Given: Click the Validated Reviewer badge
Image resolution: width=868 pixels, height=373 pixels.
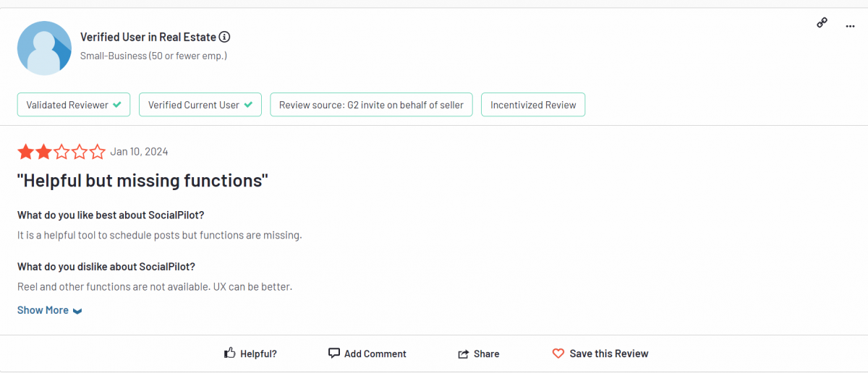Looking at the screenshot, I should [x=74, y=105].
